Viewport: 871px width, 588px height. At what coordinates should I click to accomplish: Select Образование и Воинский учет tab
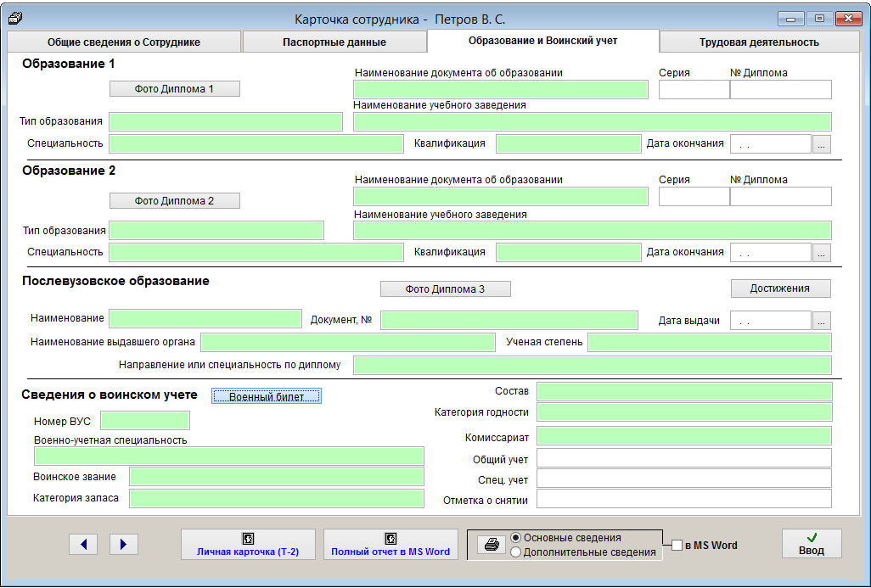click(543, 41)
